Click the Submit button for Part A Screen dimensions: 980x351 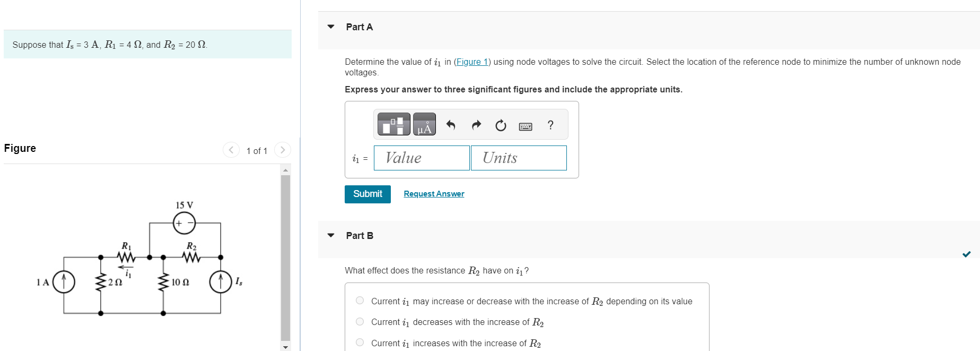(x=367, y=194)
